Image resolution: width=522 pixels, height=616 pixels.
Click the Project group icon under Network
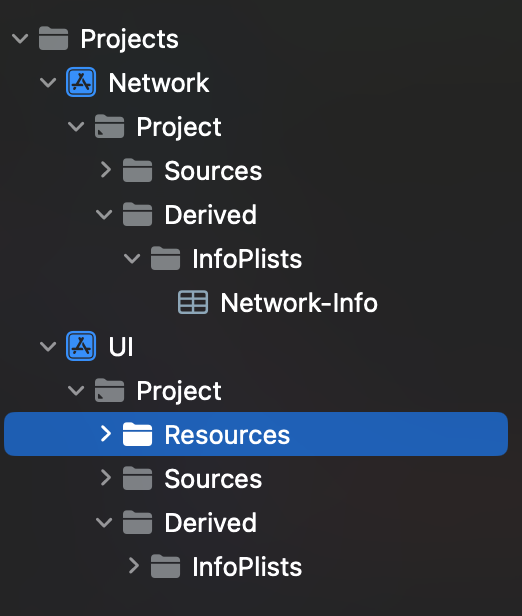[x=110, y=126]
